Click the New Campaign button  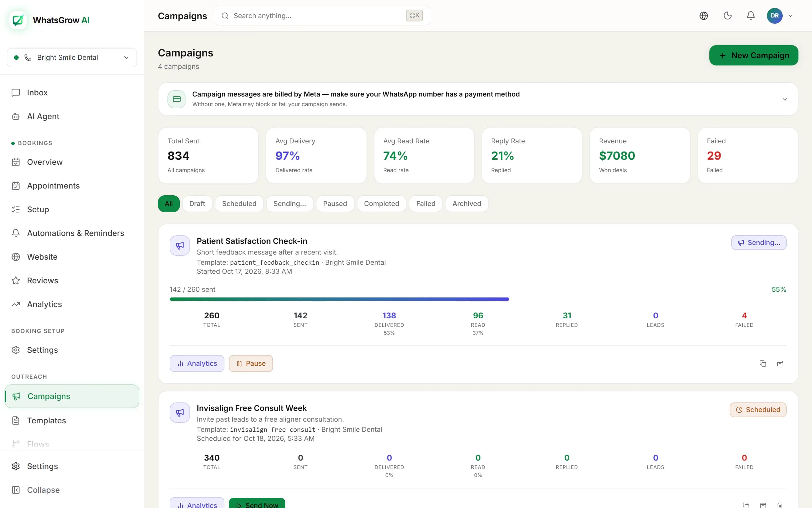click(x=754, y=55)
